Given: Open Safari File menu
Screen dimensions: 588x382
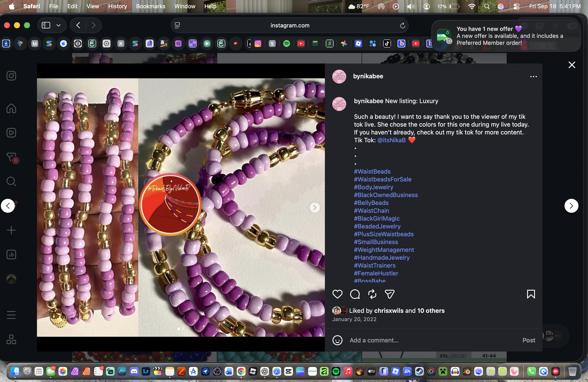Looking at the screenshot, I should coord(54,6).
